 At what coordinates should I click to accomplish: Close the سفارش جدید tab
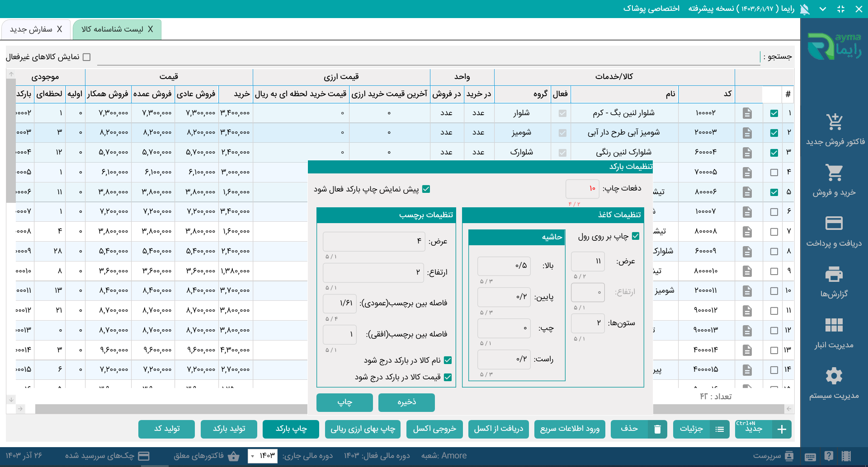[59, 29]
